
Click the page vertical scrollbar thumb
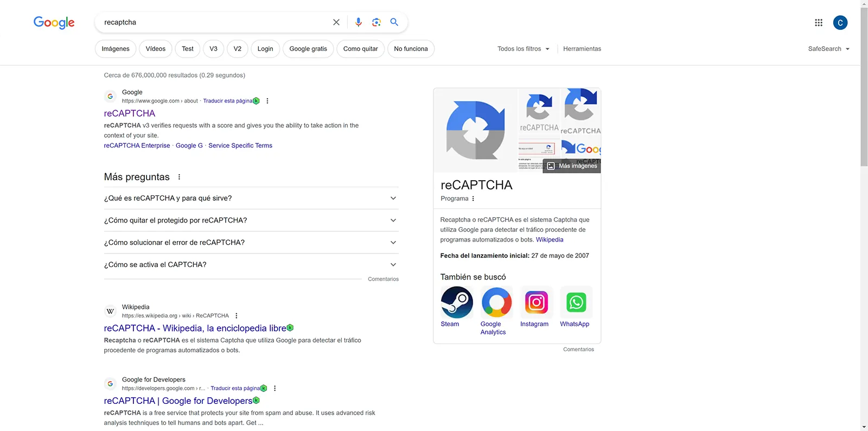coord(864,87)
